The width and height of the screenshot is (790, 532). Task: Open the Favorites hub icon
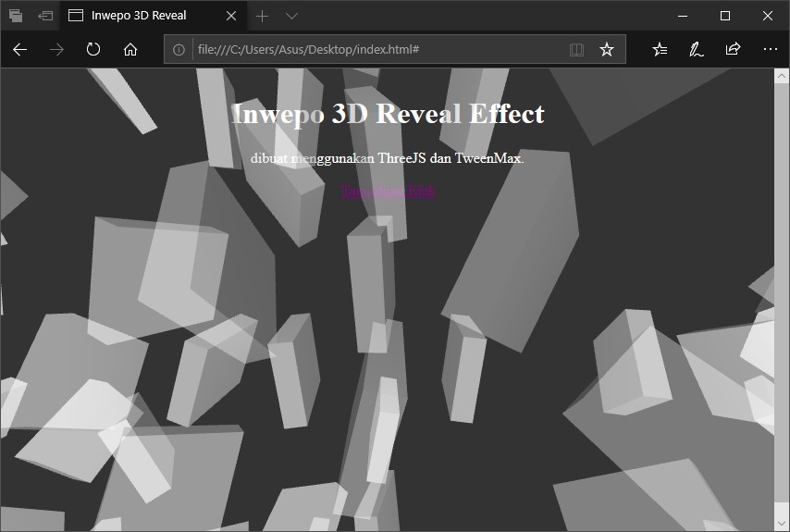point(660,49)
